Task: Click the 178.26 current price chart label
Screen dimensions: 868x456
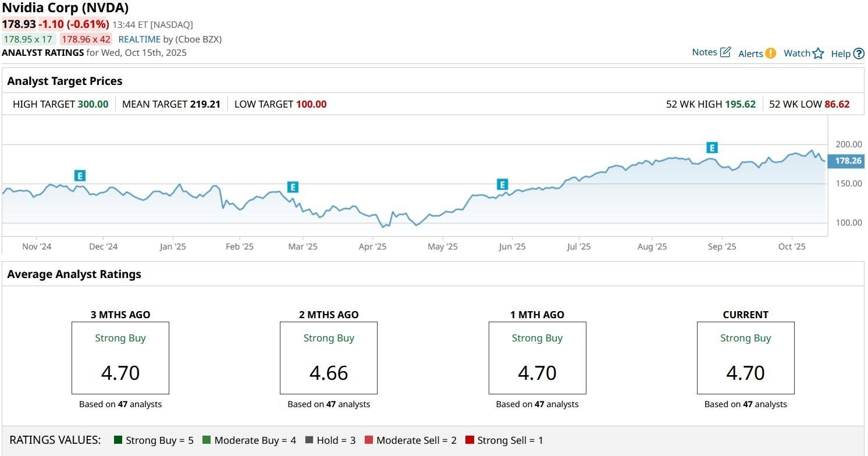Action: (848, 161)
